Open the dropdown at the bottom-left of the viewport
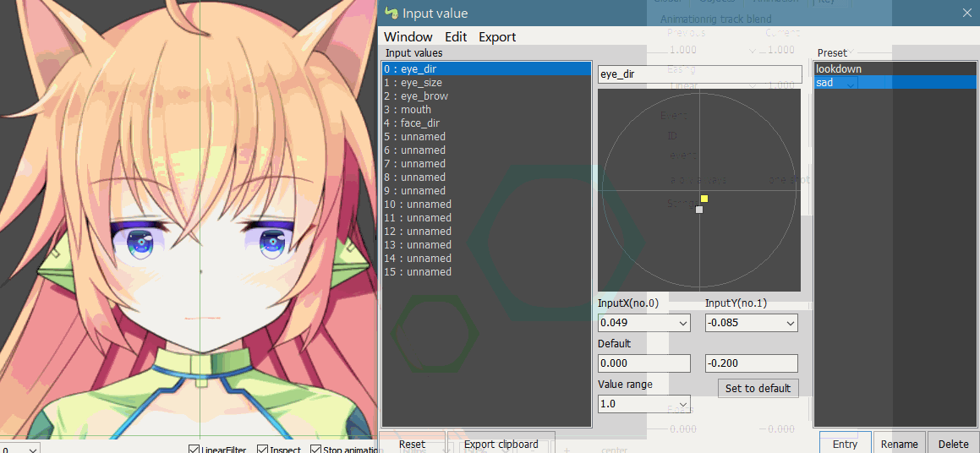The width and height of the screenshot is (980, 453). pyautogui.click(x=31, y=448)
